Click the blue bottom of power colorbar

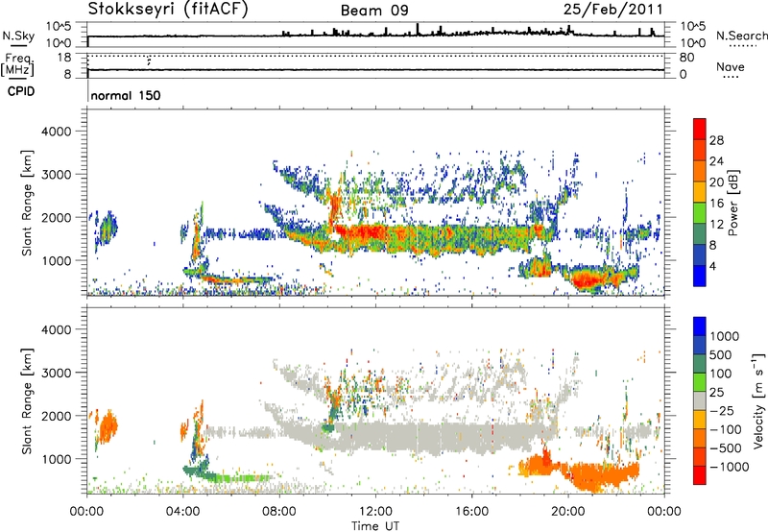click(700, 276)
